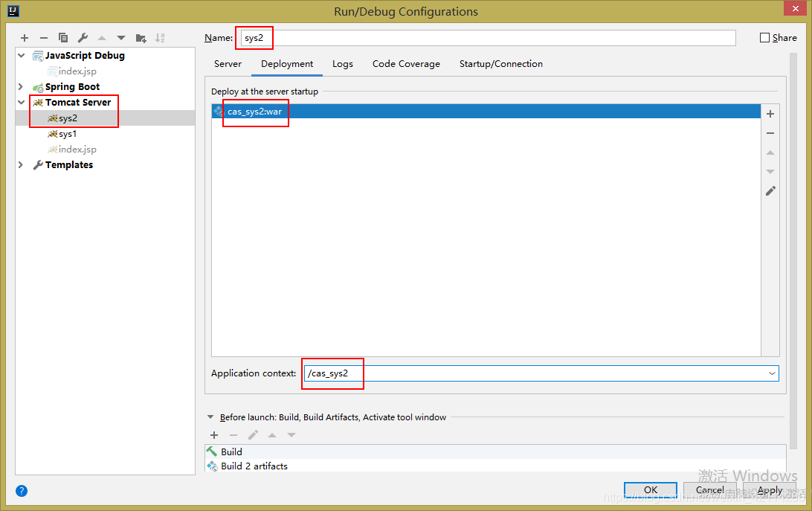Toggle the Share checkbox

pyautogui.click(x=764, y=37)
